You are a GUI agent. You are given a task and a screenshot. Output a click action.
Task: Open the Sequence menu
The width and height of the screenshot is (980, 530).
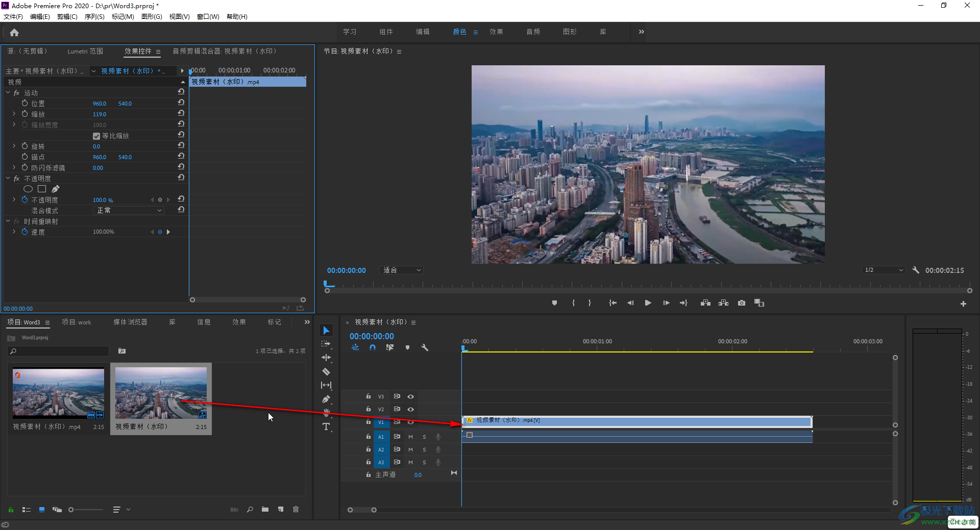[94, 17]
